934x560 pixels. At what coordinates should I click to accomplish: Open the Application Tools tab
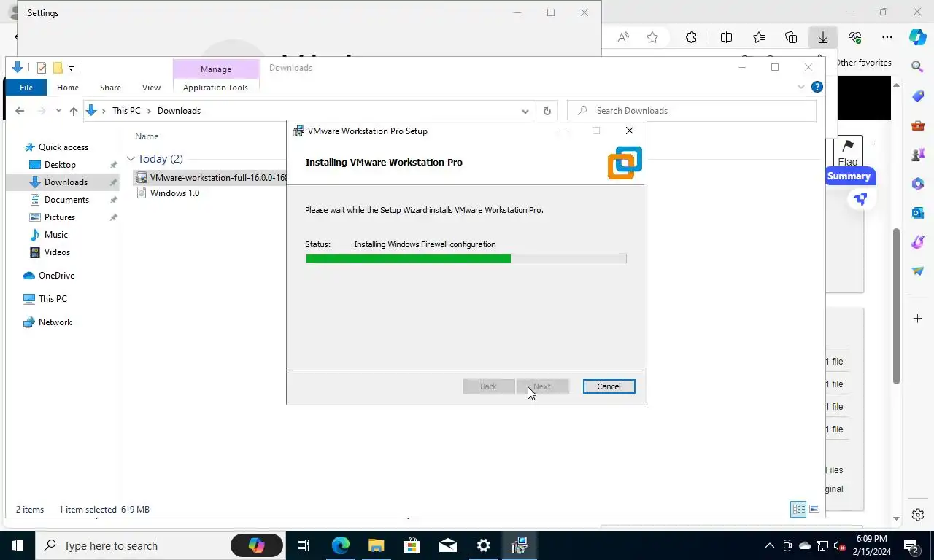(215, 87)
